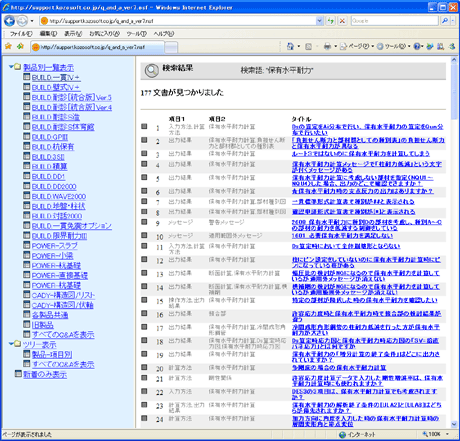Image resolution: width=460 pixels, height=441 pixels.
Task: Go forward with the Forward arrow button
Action: pyautogui.click(x=22, y=21)
